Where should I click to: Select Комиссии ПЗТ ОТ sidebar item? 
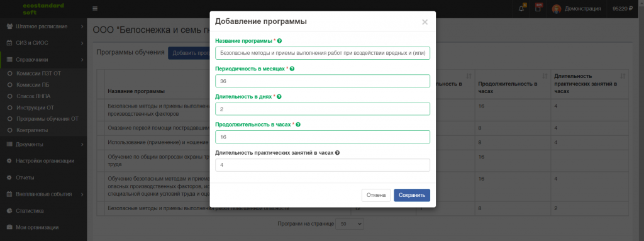pos(38,73)
